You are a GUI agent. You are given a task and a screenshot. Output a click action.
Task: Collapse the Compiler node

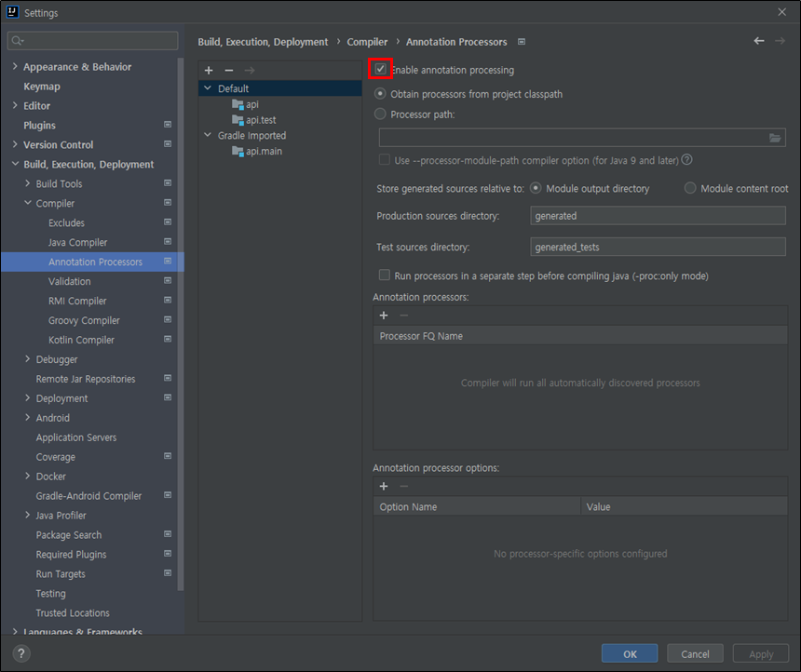tap(28, 203)
